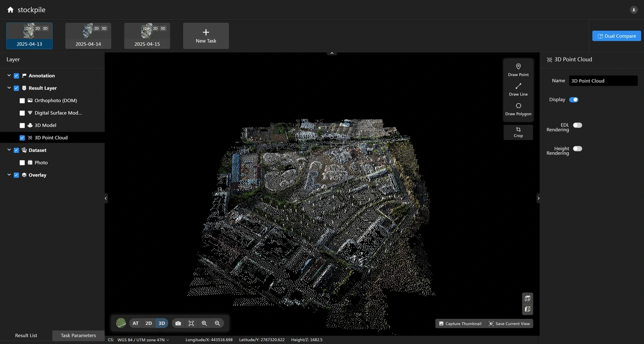Enable the Orthophoto (DOM) layer checkbox
The image size is (644, 344).
point(22,100)
